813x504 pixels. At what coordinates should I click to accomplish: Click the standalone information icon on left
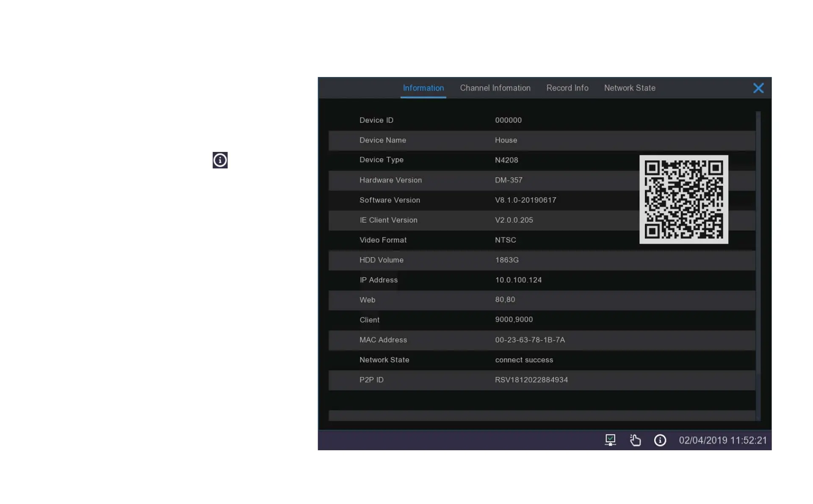pyautogui.click(x=220, y=160)
